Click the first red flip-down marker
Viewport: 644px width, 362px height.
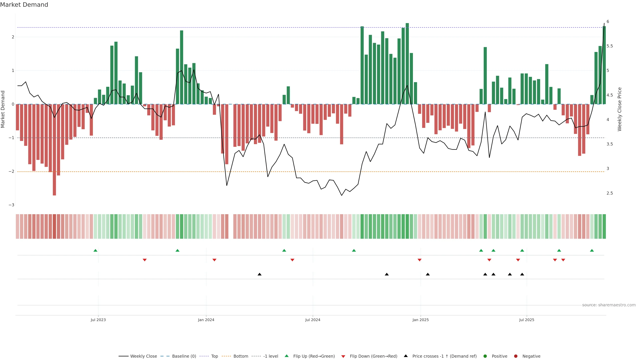[145, 260]
